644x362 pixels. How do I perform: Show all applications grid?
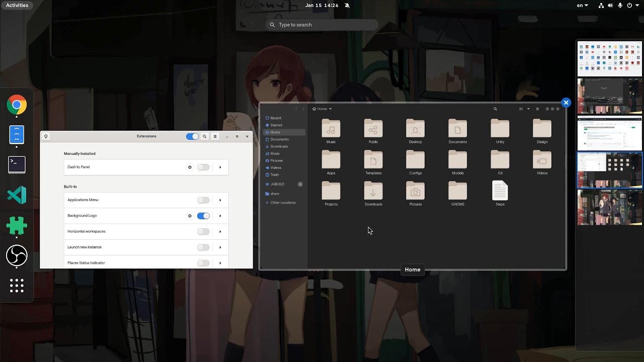tap(17, 286)
